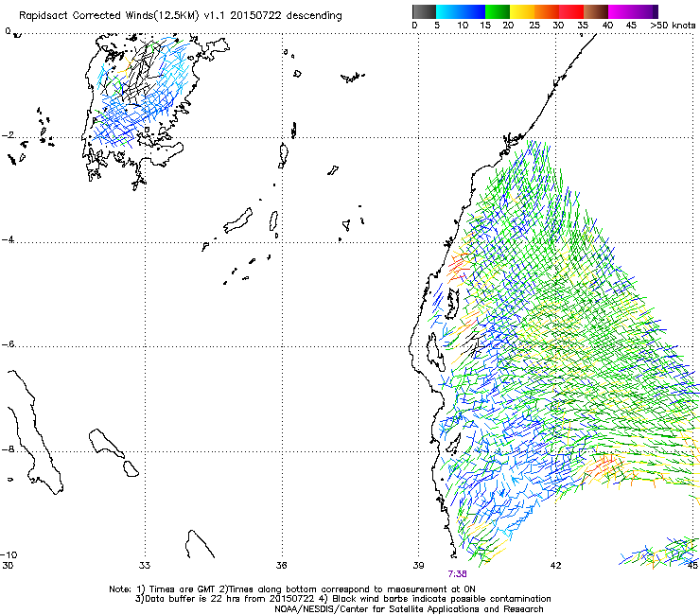Click the NOAA/NESDIS credit line
The image size is (700, 615).
pos(409,609)
